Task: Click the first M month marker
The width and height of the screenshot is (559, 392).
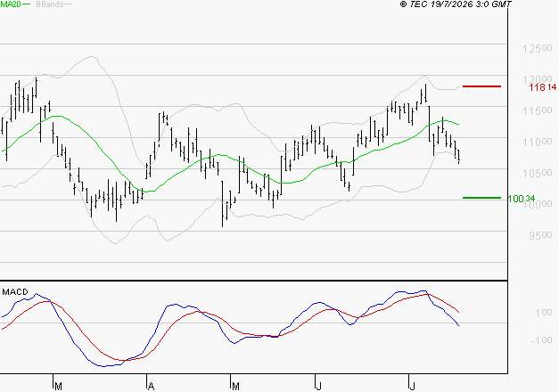Action: tap(59, 387)
